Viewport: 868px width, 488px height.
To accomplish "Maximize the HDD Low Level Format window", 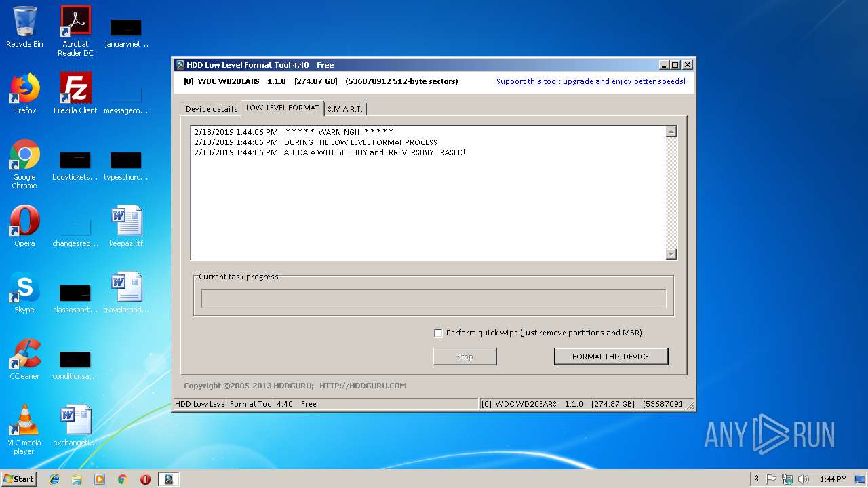I will coord(675,65).
